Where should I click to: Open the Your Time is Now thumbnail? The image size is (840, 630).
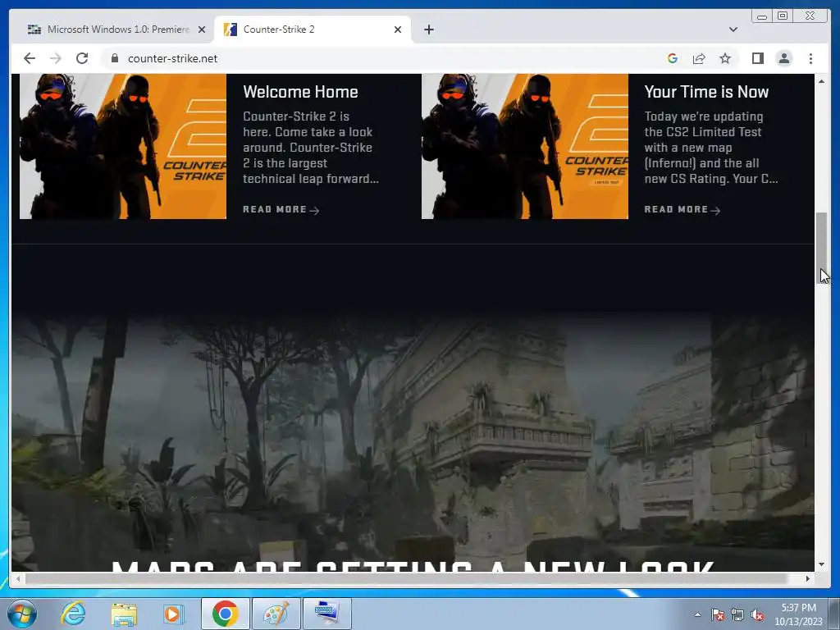[x=524, y=146]
